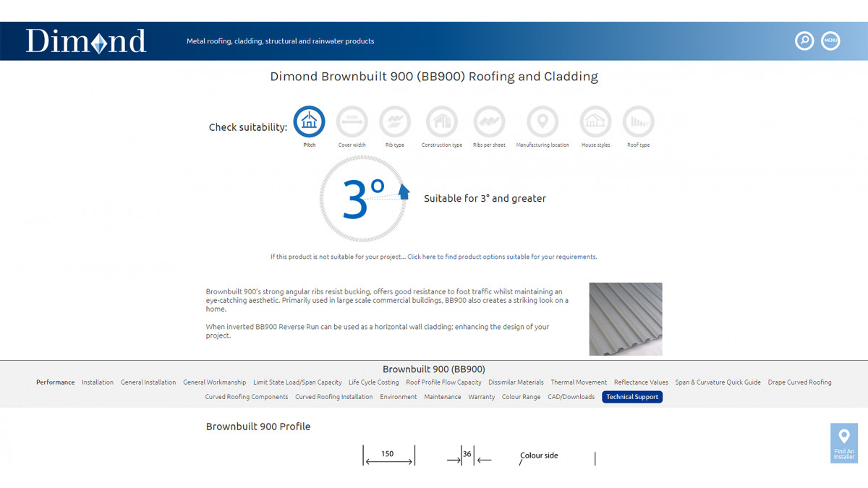The image size is (868, 488).
Task: Open the search icon in header
Action: tap(804, 40)
